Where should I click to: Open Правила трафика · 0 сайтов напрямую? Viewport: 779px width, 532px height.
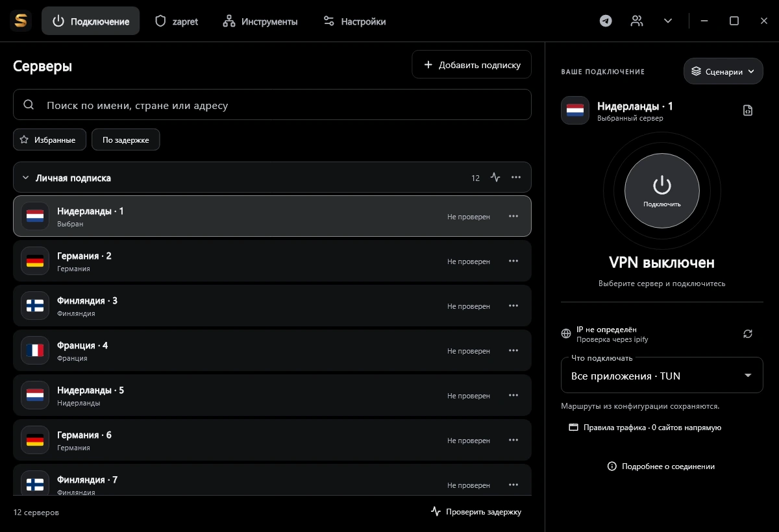pyautogui.click(x=645, y=428)
